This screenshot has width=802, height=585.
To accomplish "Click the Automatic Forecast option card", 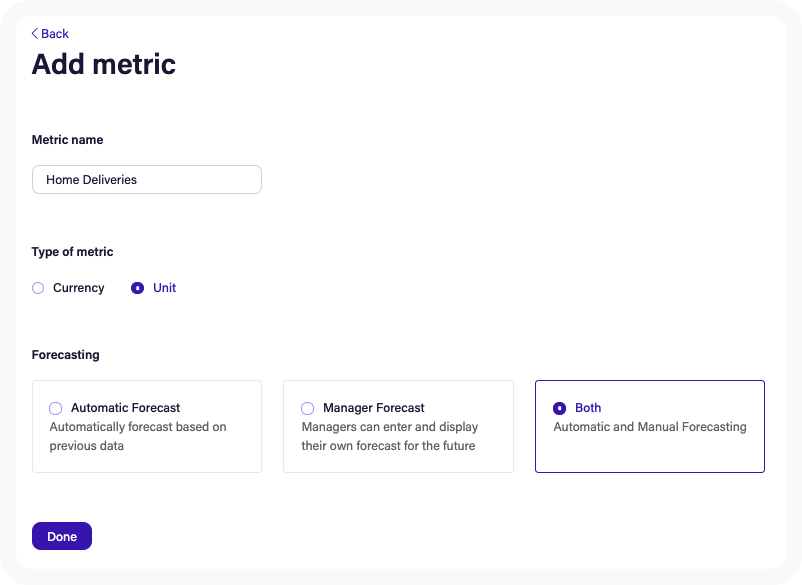I will (x=146, y=426).
